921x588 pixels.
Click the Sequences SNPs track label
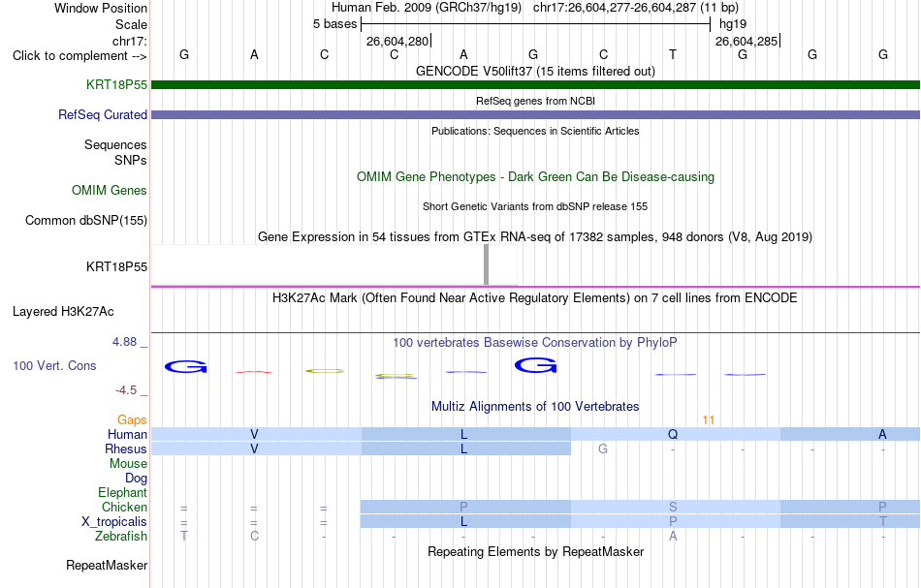(x=115, y=153)
